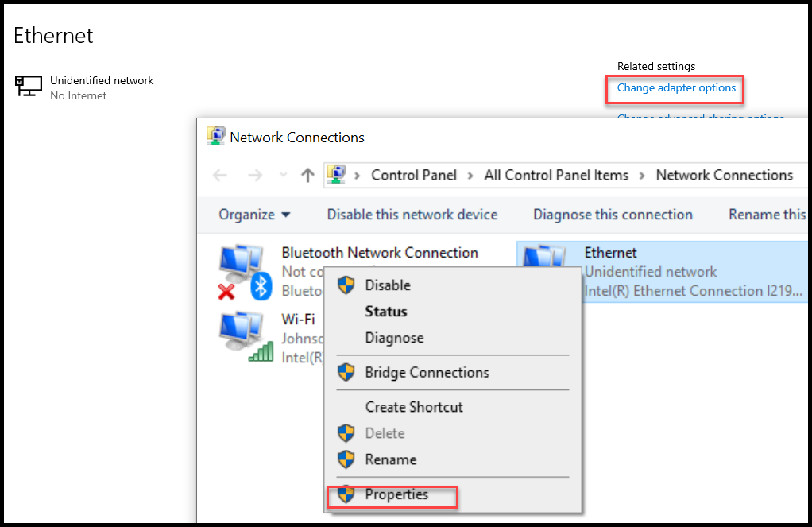This screenshot has width=812, height=527.
Task: Select Create Shortcut from the context menu
Action: (x=413, y=406)
